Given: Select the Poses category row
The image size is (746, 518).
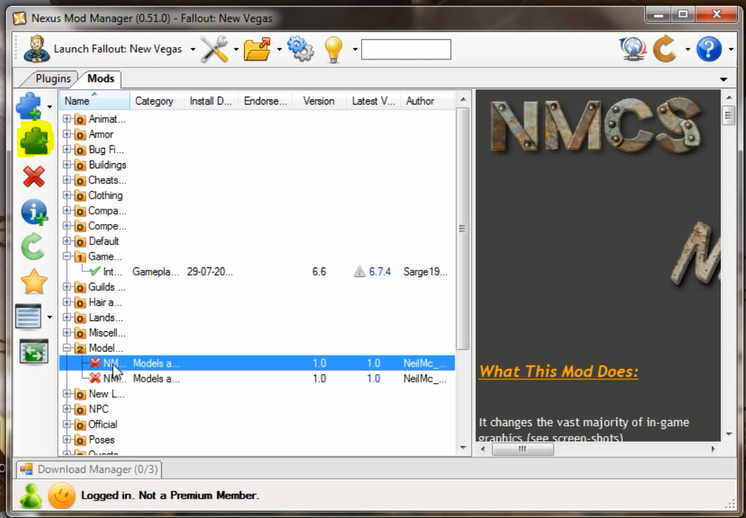Looking at the screenshot, I should pos(101,440).
